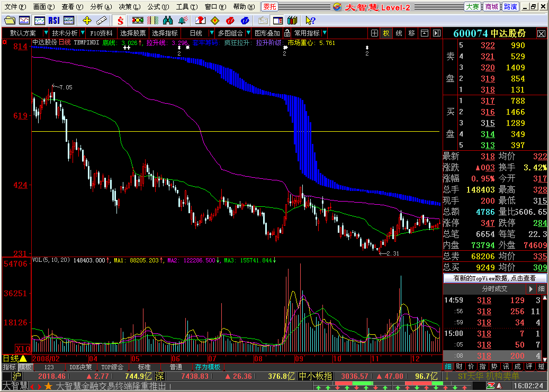Image resolution: width=549 pixels, height=392 pixels.
Task: Expand the 常用指标 dropdown arrow
Action: (325, 33)
